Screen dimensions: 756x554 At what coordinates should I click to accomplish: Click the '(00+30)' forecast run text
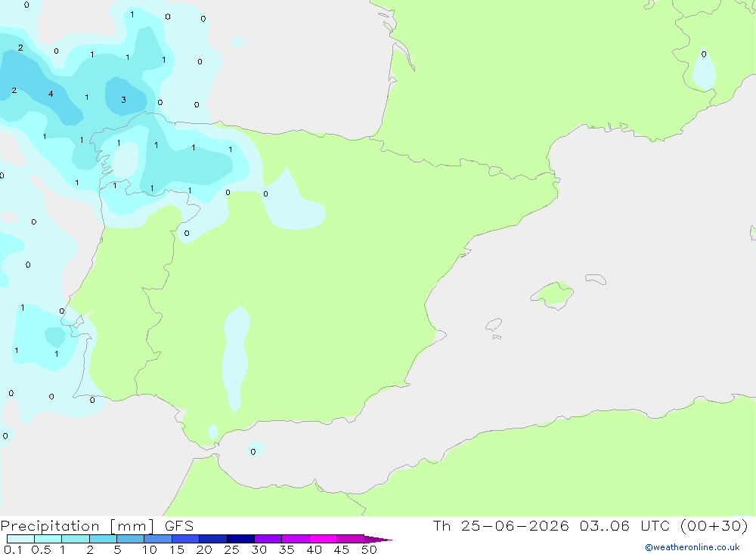[714, 525]
